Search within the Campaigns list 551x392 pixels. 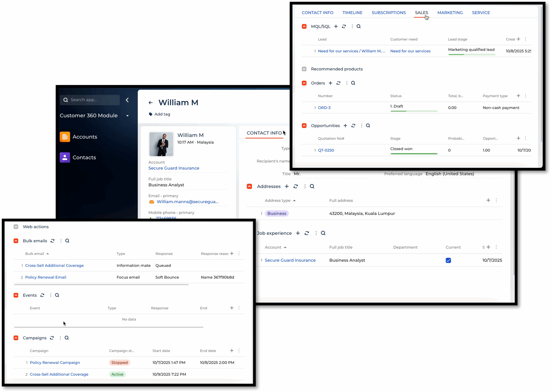(x=67, y=338)
